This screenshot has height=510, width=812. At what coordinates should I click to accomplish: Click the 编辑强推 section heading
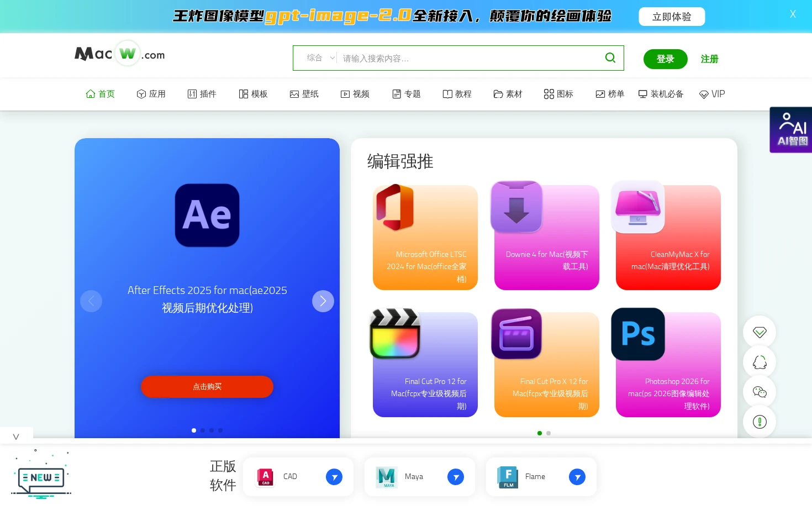coord(400,161)
